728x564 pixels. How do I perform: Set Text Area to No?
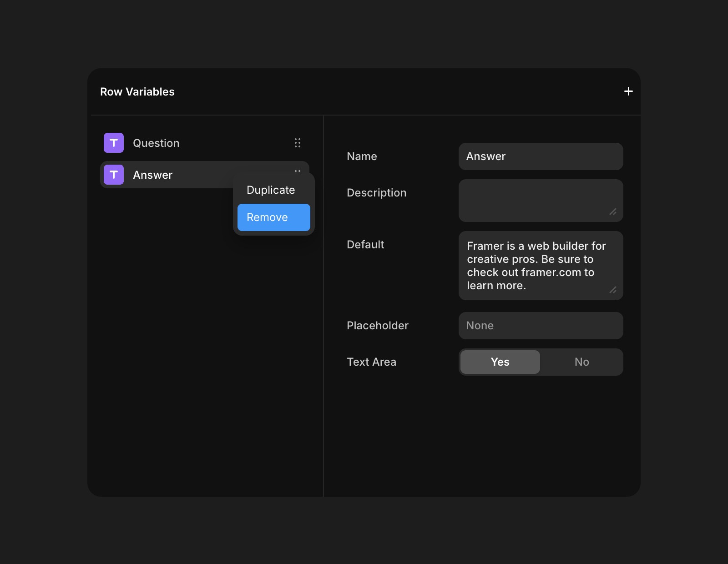[581, 362]
